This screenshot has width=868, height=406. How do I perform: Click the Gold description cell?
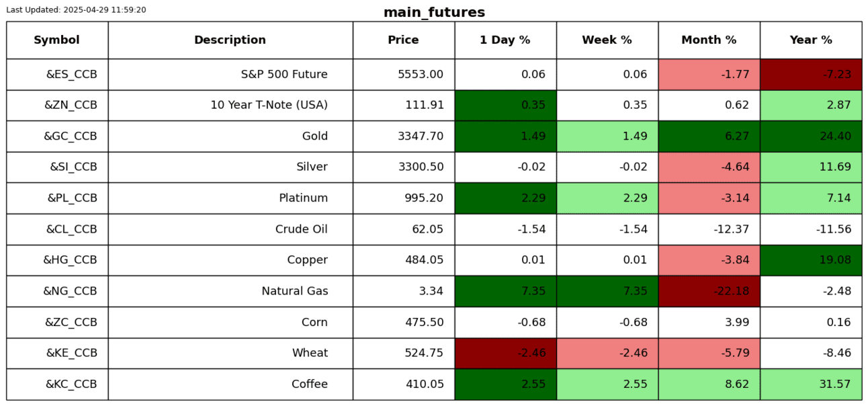(x=315, y=136)
